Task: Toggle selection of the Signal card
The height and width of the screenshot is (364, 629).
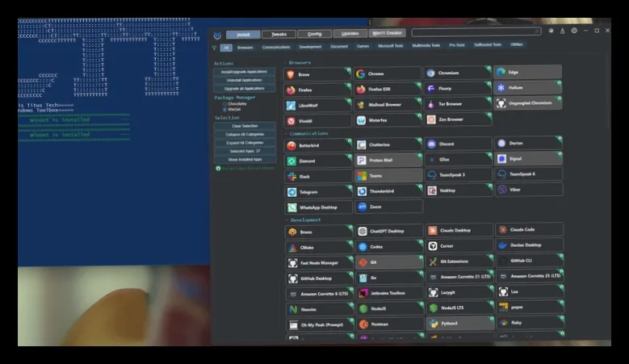Action: (528, 159)
